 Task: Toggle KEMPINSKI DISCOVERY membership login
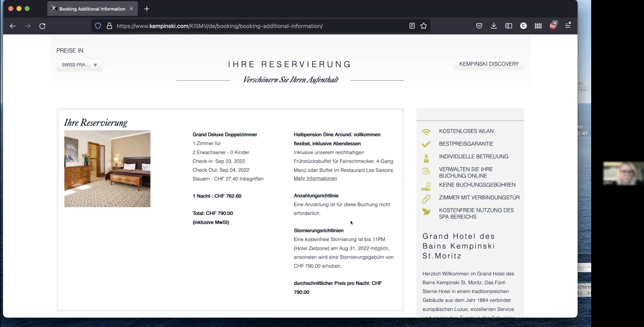click(x=489, y=64)
